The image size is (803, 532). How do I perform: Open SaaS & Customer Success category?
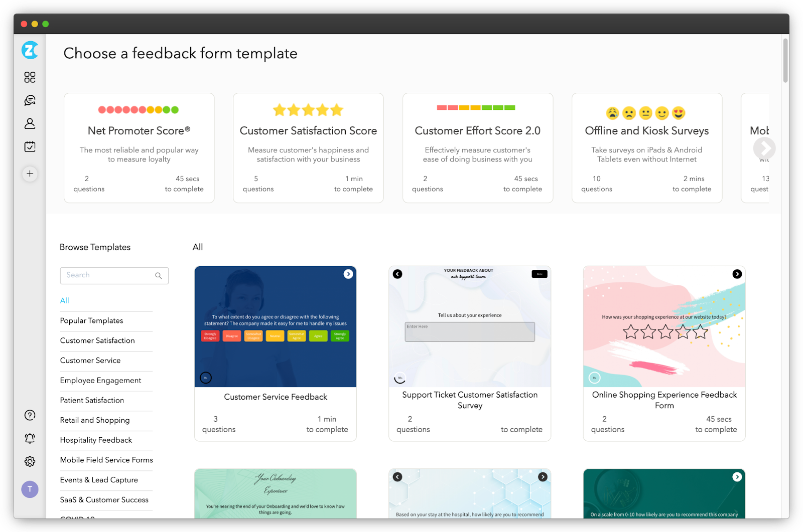(104, 500)
